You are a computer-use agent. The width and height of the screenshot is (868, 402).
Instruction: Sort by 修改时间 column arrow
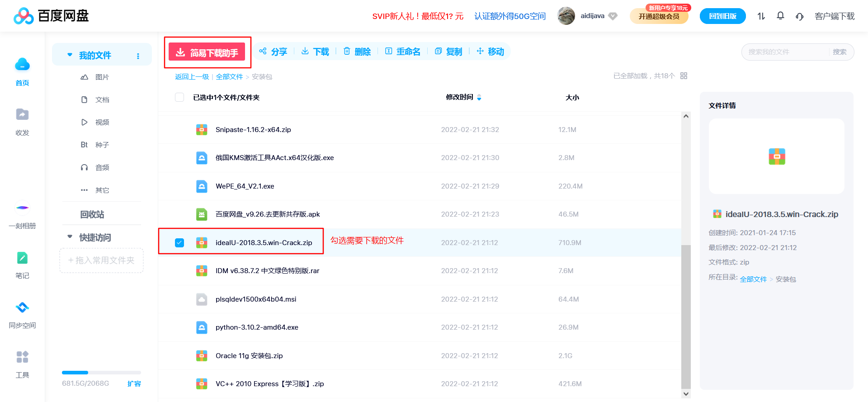(479, 97)
